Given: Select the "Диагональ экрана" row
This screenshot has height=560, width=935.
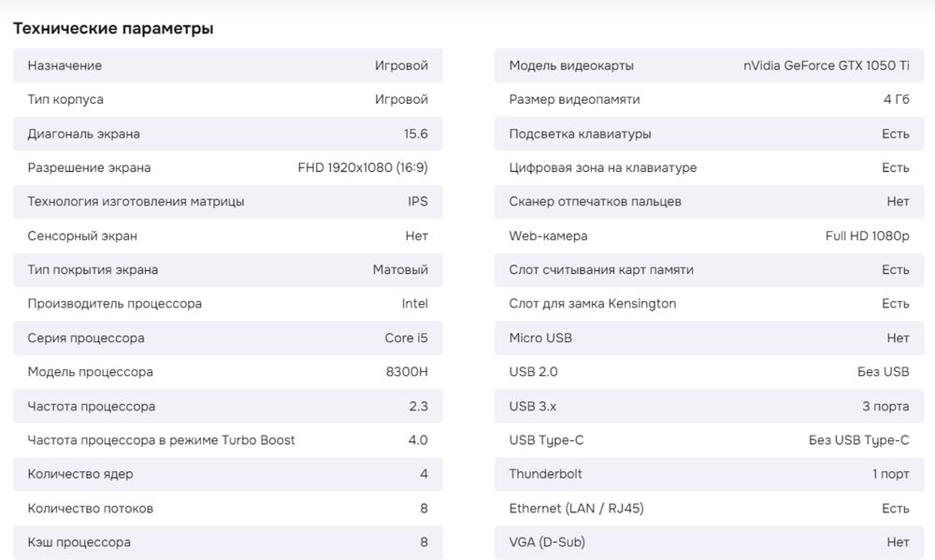Looking at the screenshot, I should pos(227,134).
